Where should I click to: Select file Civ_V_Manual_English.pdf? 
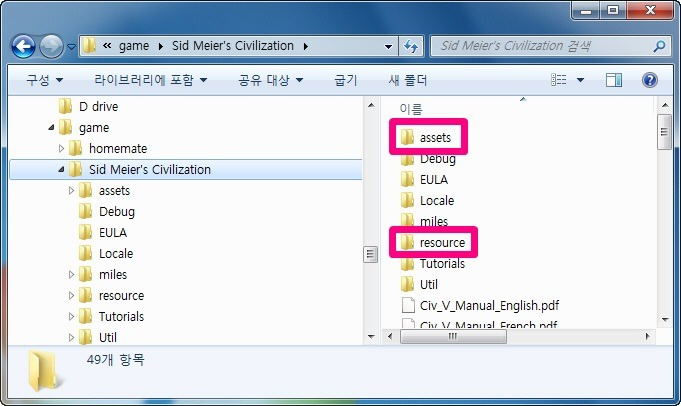tap(489, 305)
